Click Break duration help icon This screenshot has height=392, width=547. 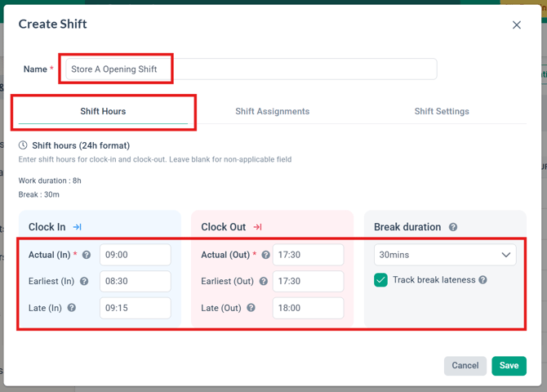tap(453, 227)
